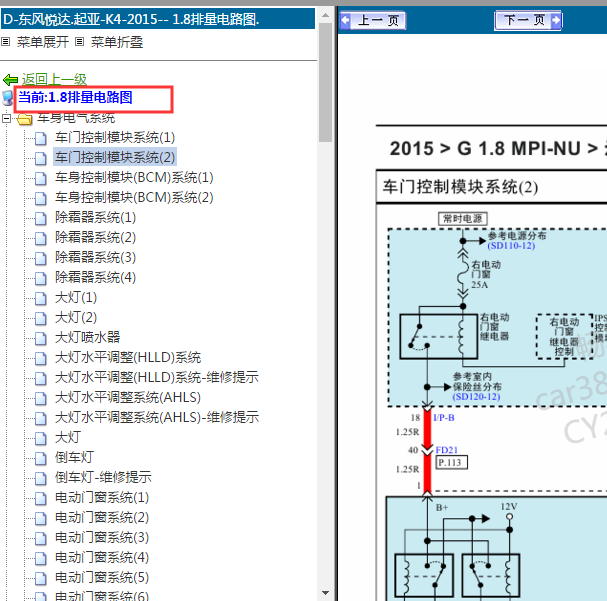
Task: Click page icon beside 电动门窗系统(1)
Action: pos(41,498)
